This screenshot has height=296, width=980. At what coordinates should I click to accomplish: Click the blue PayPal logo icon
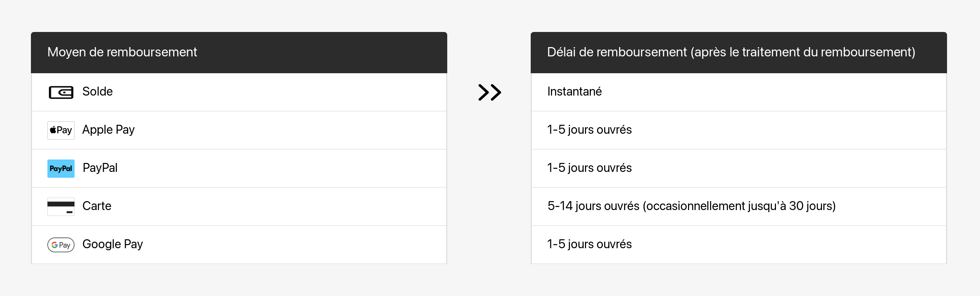tap(61, 168)
